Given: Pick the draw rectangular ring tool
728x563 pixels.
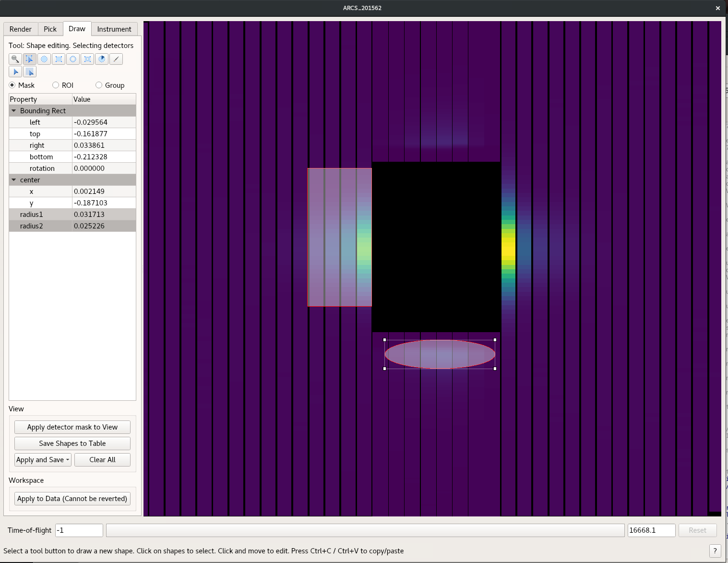Looking at the screenshot, I should (x=87, y=59).
